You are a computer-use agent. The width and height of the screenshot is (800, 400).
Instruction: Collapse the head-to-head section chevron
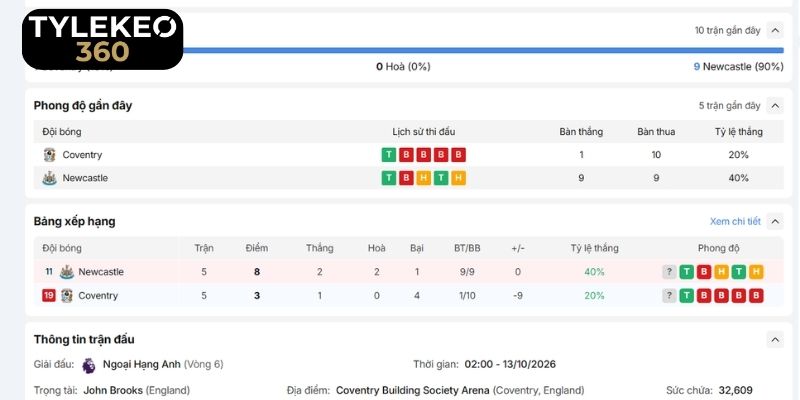pos(774,31)
